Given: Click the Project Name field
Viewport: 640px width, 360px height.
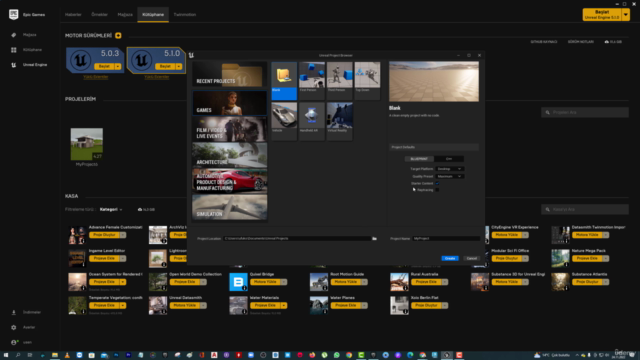Looking at the screenshot, I should (446, 238).
